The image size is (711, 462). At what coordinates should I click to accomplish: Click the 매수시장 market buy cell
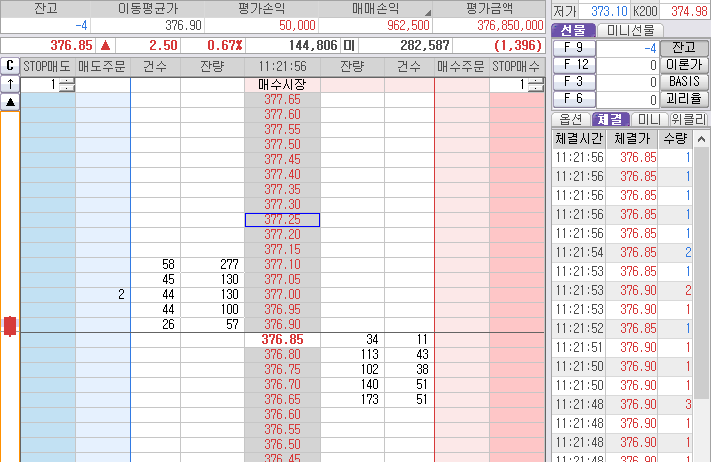tap(282, 84)
